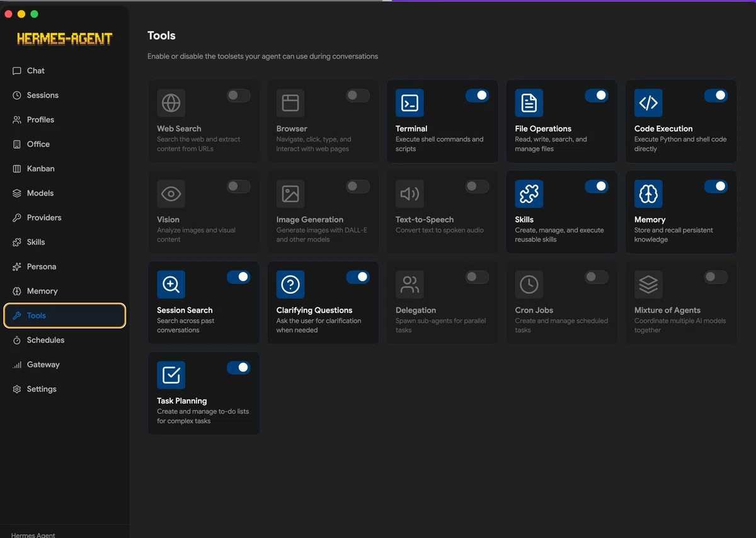Click the Cron Jobs clock icon
756x538 pixels.
[x=529, y=285]
